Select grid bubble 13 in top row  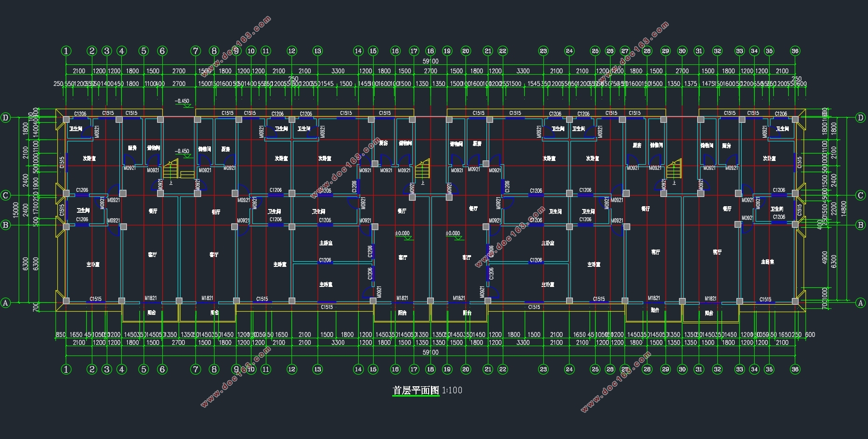point(318,51)
